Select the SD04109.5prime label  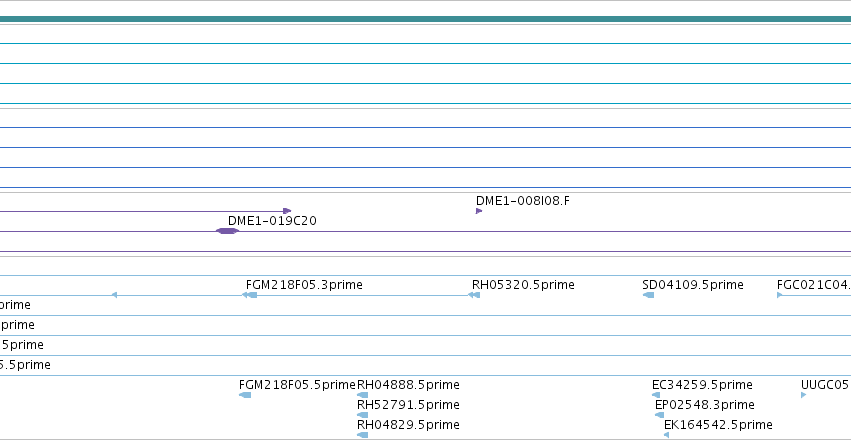pyautogui.click(x=693, y=285)
